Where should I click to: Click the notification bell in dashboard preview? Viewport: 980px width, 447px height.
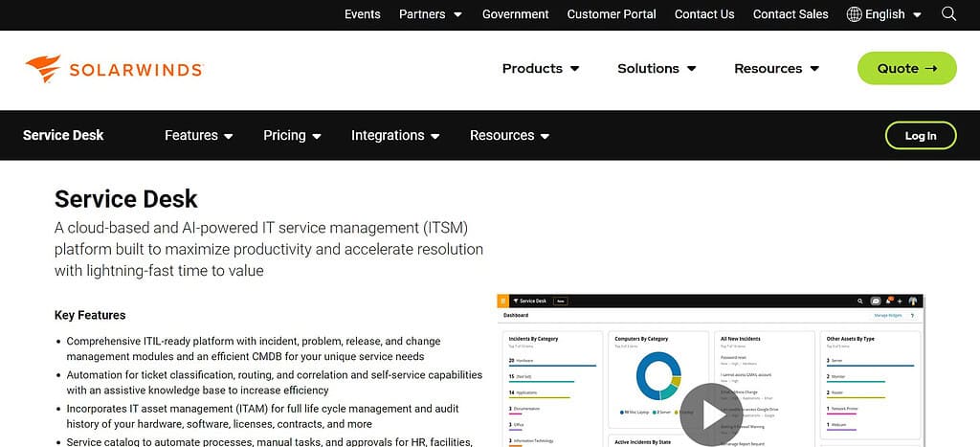tap(888, 301)
